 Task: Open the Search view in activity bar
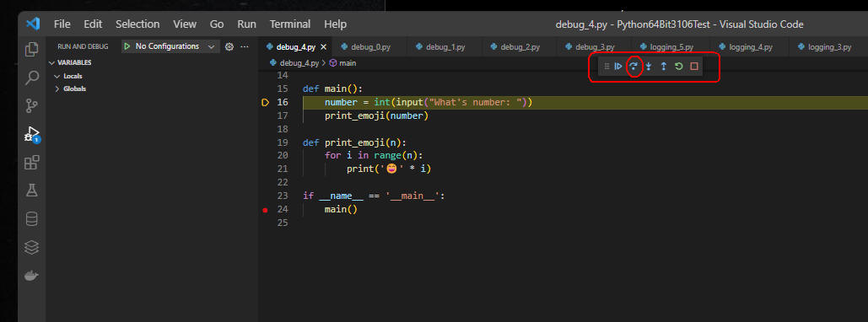[x=32, y=77]
